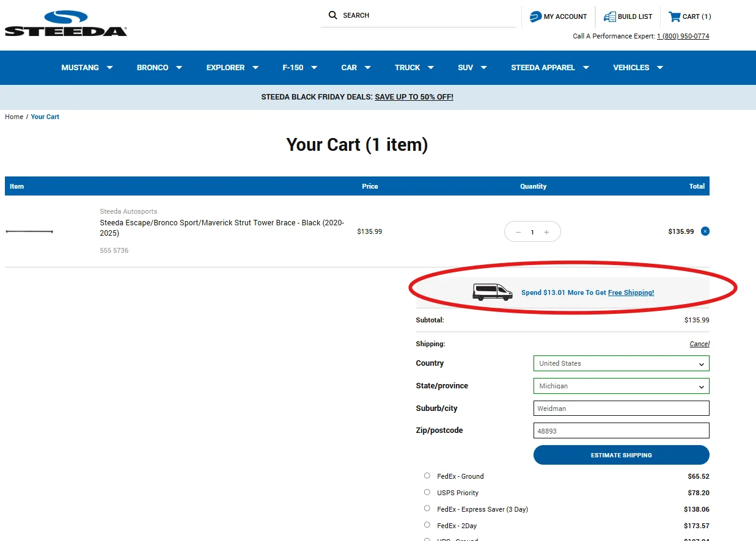The image size is (756, 541).
Task: Click the $135.99 subtotal amount
Action: pyautogui.click(x=697, y=320)
